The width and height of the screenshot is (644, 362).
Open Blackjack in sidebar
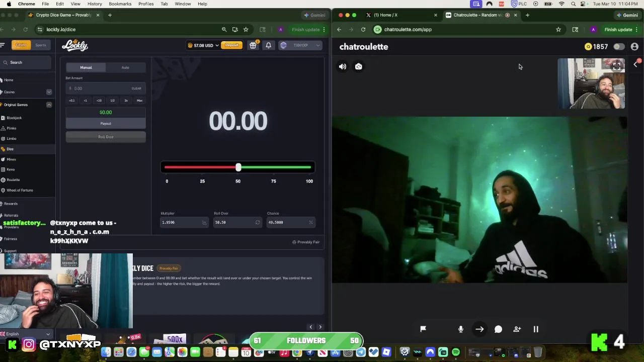click(x=14, y=118)
